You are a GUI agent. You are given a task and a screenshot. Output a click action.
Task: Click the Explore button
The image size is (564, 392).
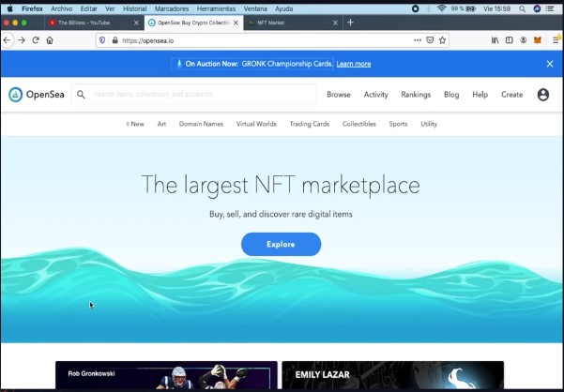pos(281,245)
